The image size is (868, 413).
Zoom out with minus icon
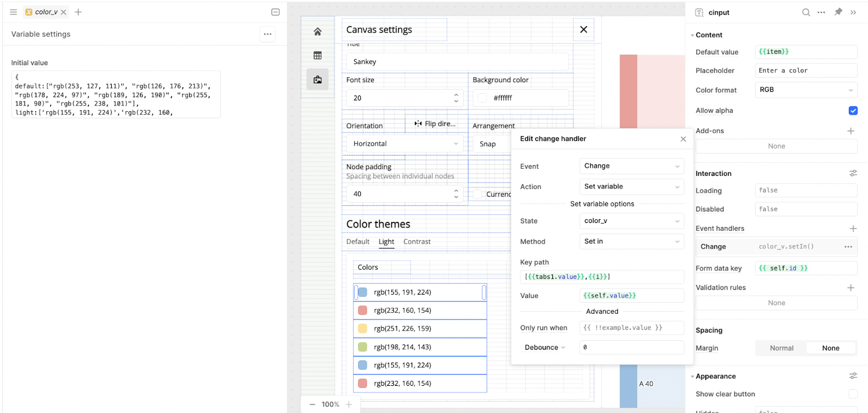click(312, 404)
